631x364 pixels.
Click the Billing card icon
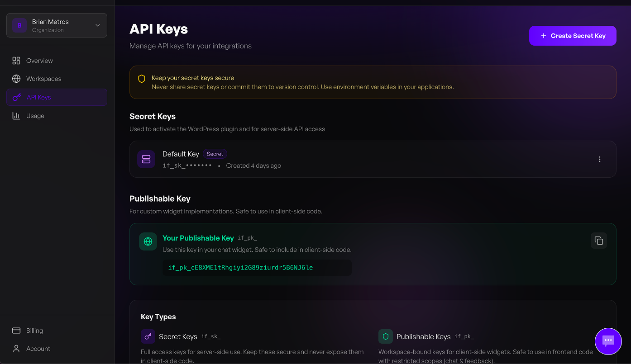tap(16, 331)
